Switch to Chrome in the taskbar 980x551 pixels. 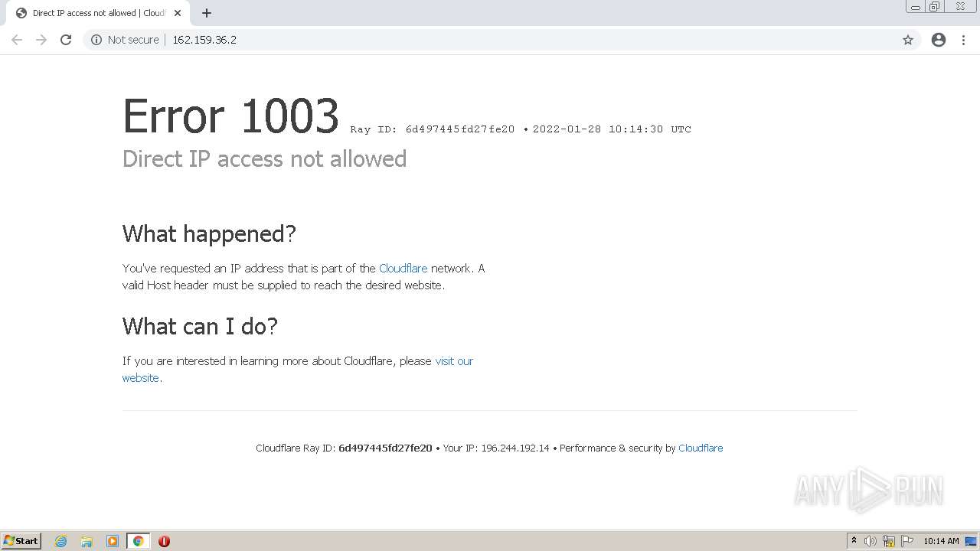(138, 541)
